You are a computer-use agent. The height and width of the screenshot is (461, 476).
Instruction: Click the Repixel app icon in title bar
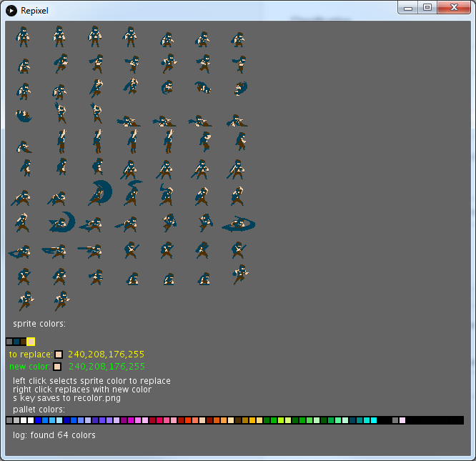click(11, 11)
